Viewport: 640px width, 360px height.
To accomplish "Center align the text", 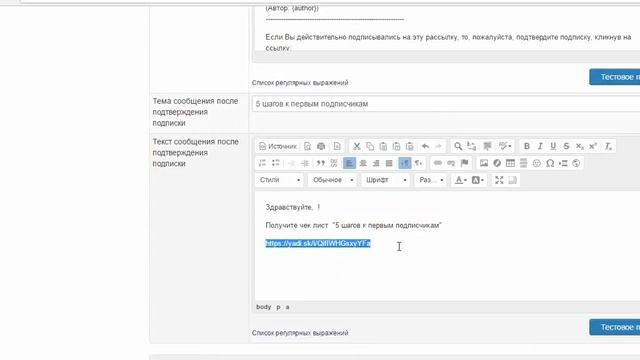I will coord(363,163).
